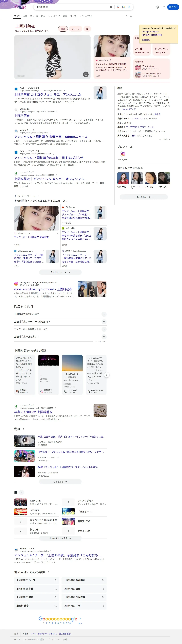Open ツール search tools
The height and width of the screenshot is (644, 182).
click(129, 16)
